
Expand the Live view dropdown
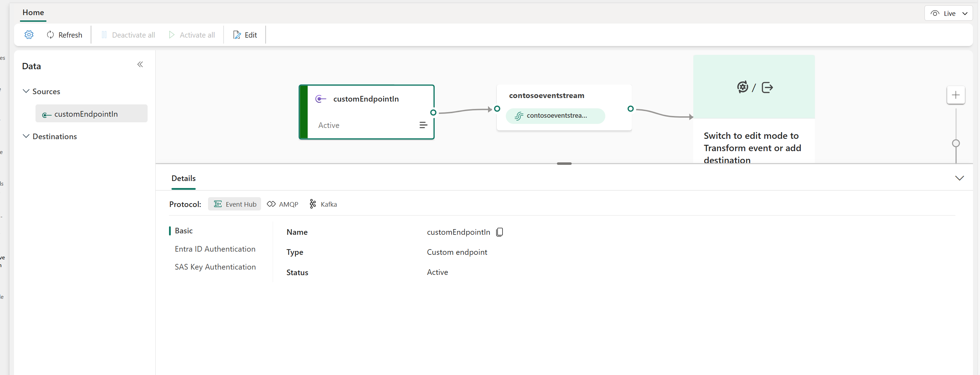point(966,13)
